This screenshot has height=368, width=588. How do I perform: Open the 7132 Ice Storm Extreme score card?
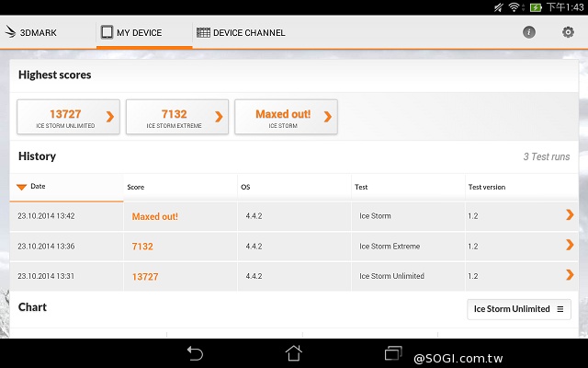click(x=176, y=117)
